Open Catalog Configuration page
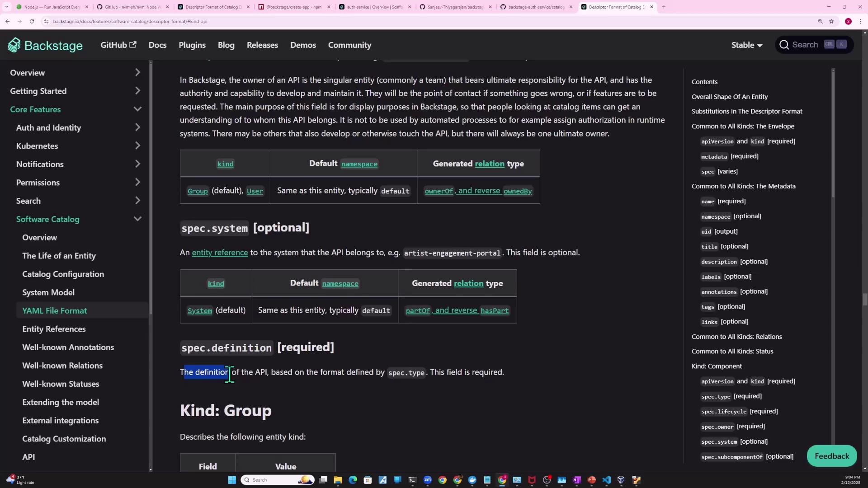 pyautogui.click(x=63, y=274)
